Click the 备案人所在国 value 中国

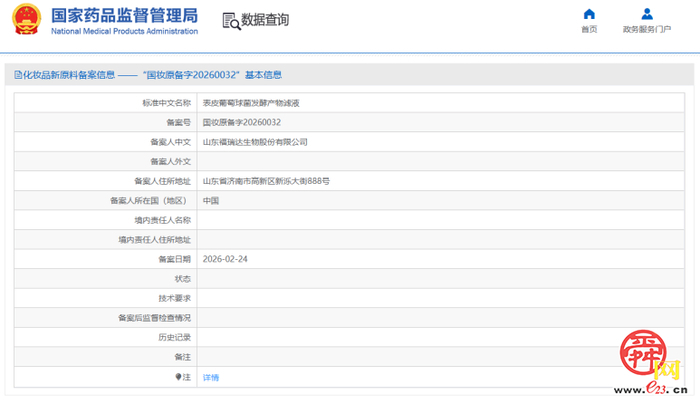point(211,200)
